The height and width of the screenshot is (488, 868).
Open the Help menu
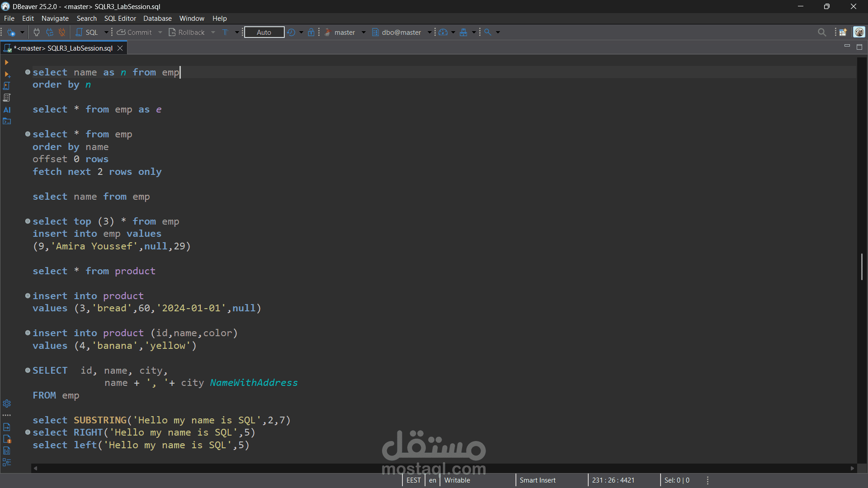point(220,19)
